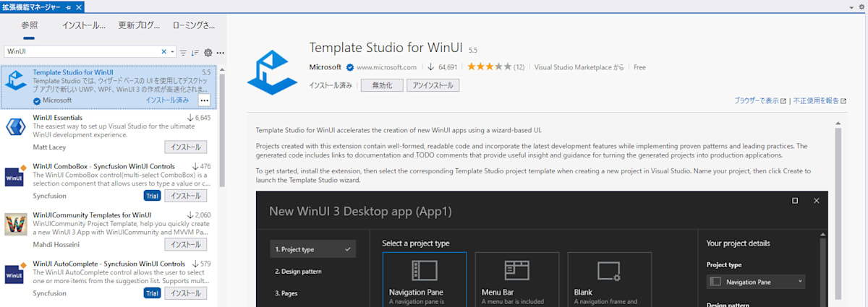The width and height of the screenshot is (868, 307).
Task: Select WinUI AutoComplete - Syncfusion extension title
Action: (x=108, y=264)
